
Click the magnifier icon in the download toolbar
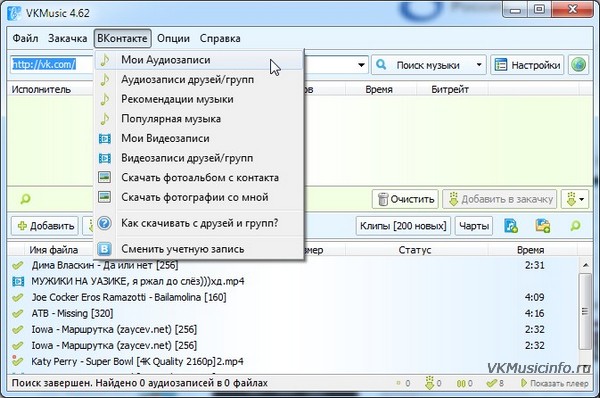pos(575,226)
